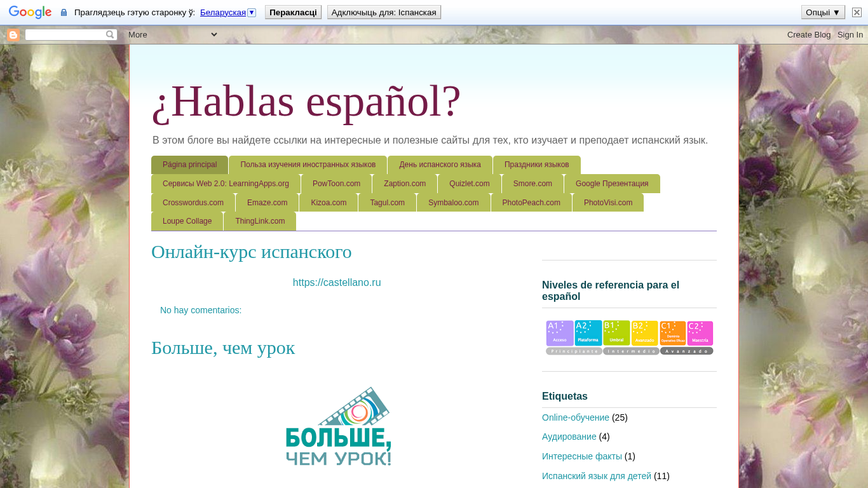Open the Опцыі options dropdown
868x488 pixels.
tap(823, 12)
